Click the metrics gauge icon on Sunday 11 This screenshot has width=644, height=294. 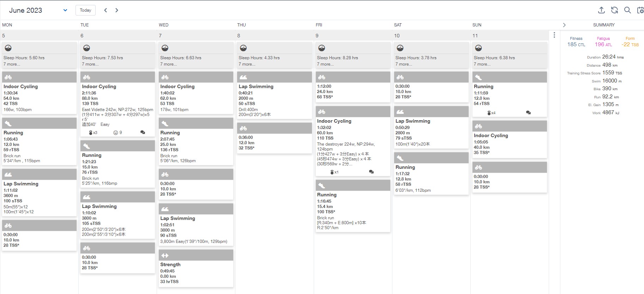point(478,48)
